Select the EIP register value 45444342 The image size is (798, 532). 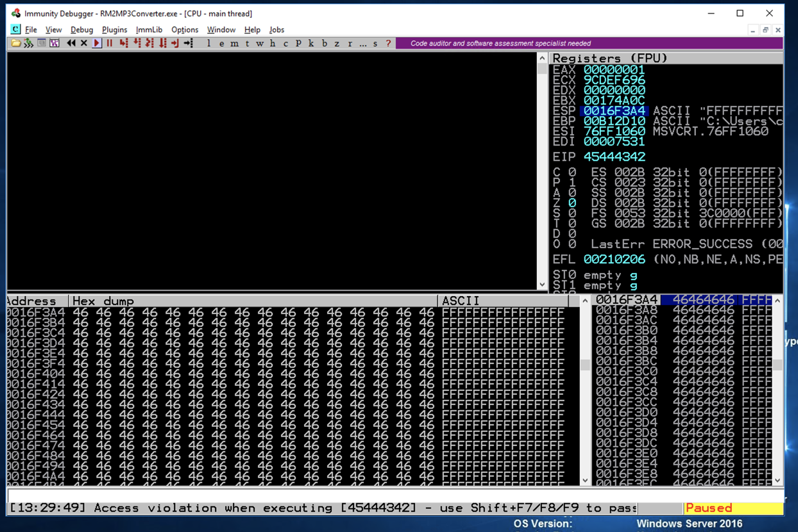(x=615, y=156)
